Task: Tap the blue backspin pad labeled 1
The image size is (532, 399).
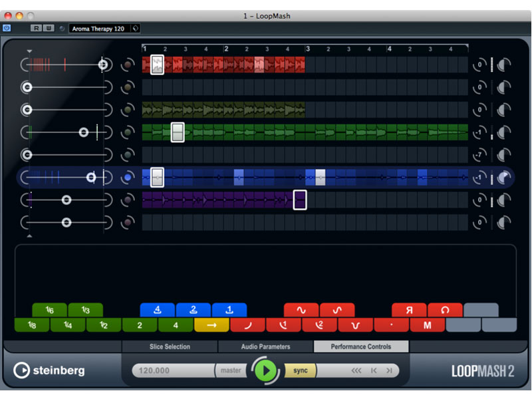Action: tap(229, 310)
